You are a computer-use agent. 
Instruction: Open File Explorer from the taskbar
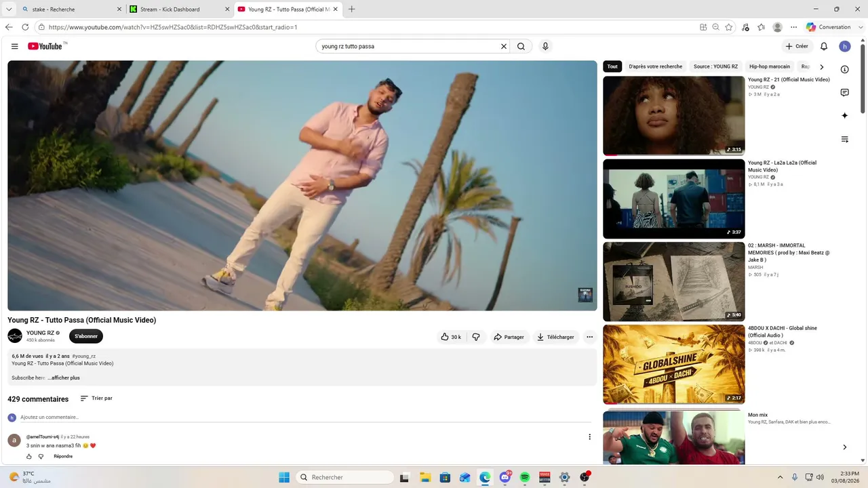coord(425,477)
